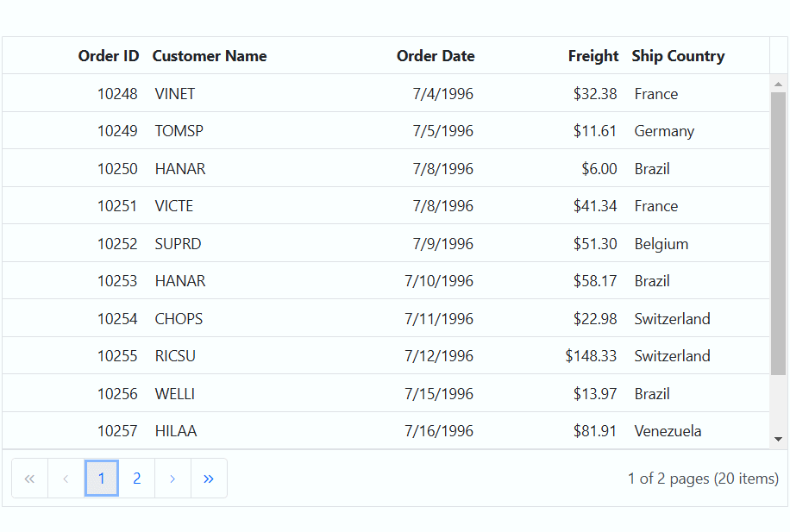Sort by the Order Date column header

click(x=436, y=55)
